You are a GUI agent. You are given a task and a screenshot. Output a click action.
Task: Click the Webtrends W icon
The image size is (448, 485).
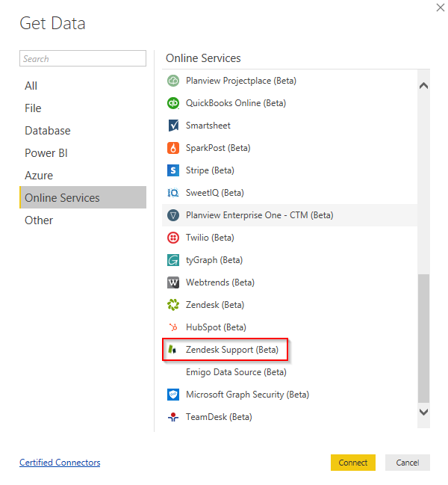coord(173,282)
